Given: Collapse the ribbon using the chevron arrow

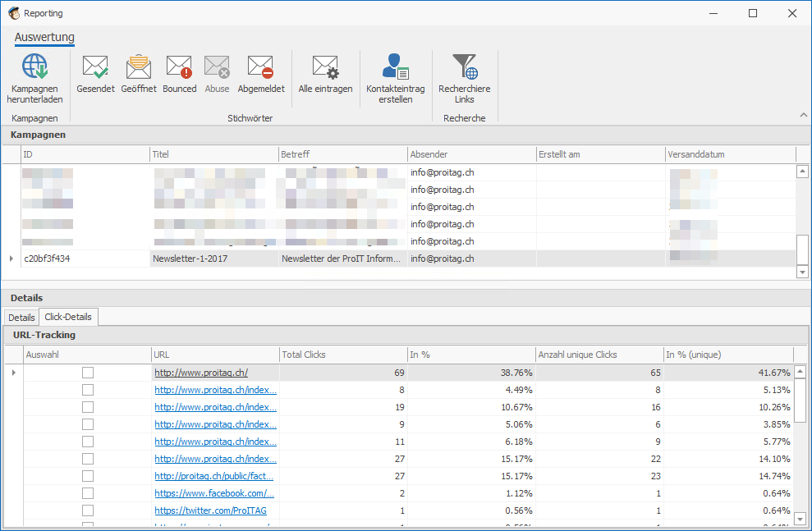Looking at the screenshot, I should 803,115.
